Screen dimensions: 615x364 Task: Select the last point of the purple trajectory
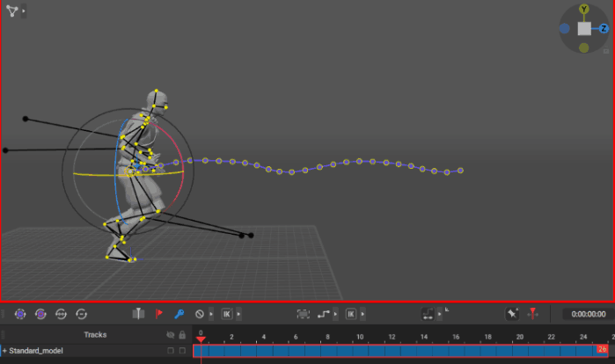point(460,171)
